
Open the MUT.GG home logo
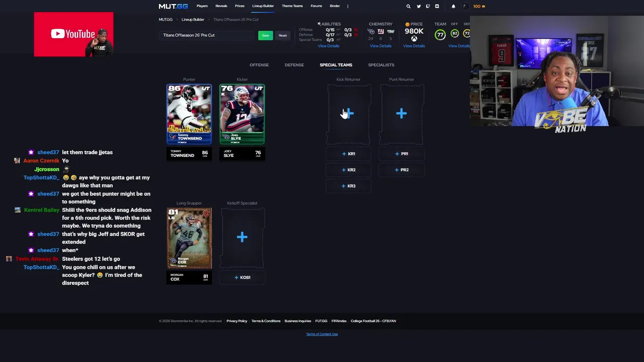tap(173, 6)
